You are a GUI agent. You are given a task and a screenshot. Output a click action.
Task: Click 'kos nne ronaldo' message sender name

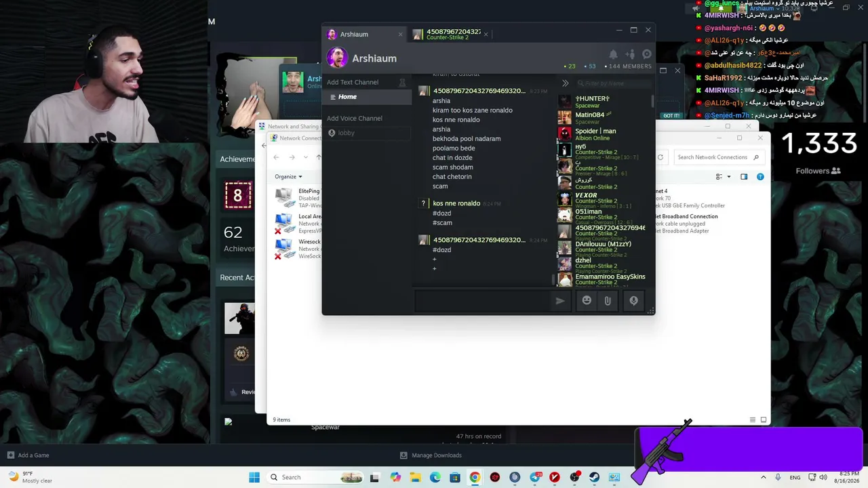point(456,203)
